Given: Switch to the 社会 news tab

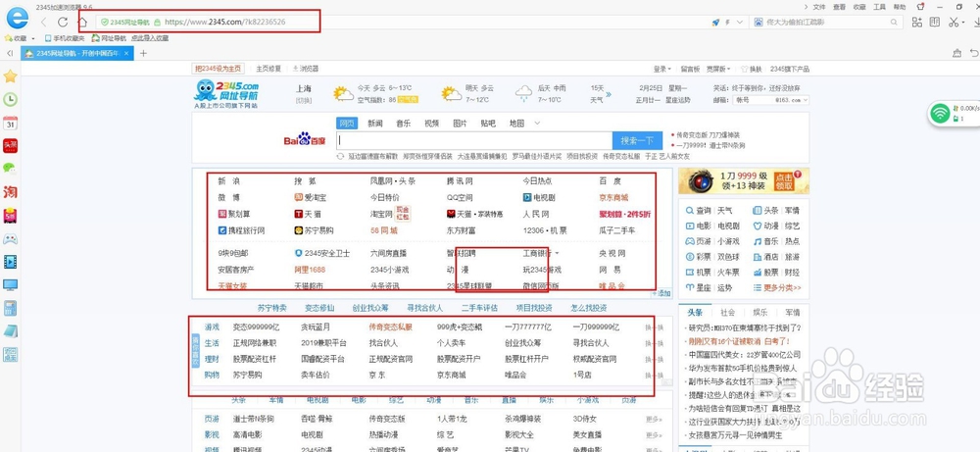Looking at the screenshot, I should (727, 312).
